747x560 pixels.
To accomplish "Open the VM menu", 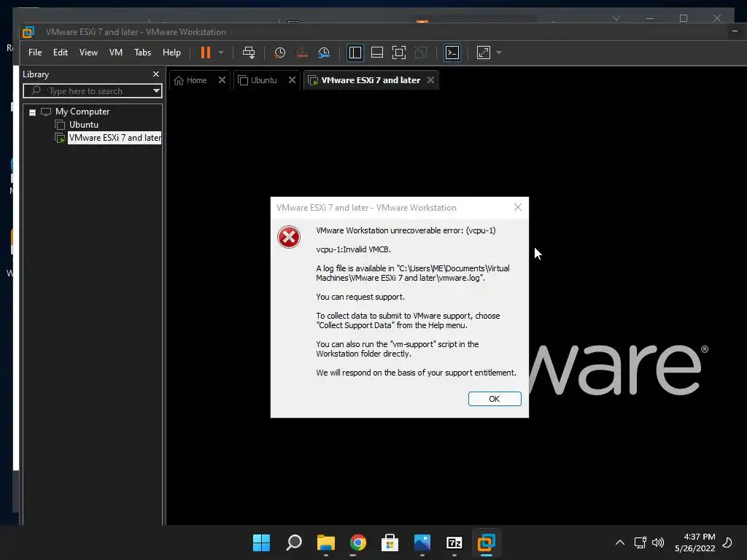I will pyautogui.click(x=116, y=52).
